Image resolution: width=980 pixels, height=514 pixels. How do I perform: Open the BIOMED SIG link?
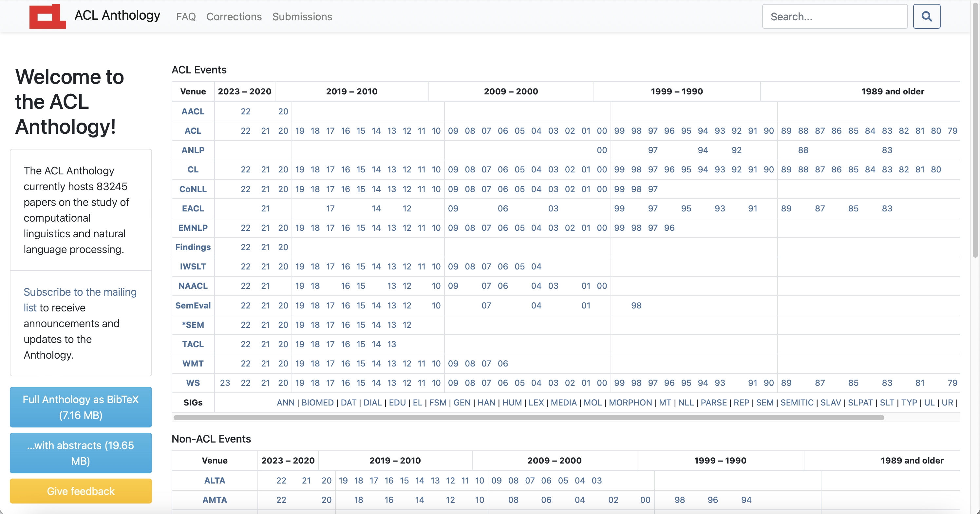coord(317,403)
